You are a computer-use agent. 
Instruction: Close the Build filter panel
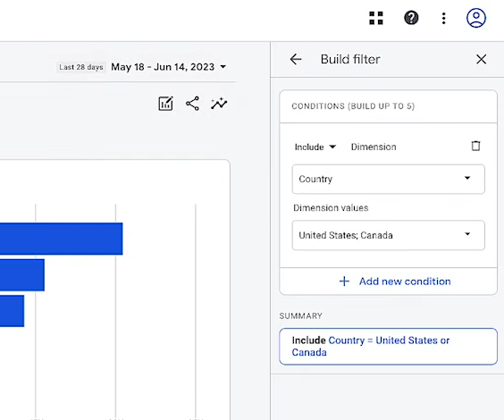coord(481,59)
